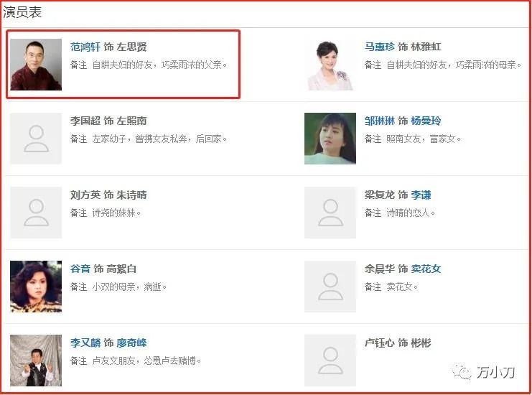The width and height of the screenshot is (532, 395).
Task: Open actor link 李又麟
Action: coord(85,343)
